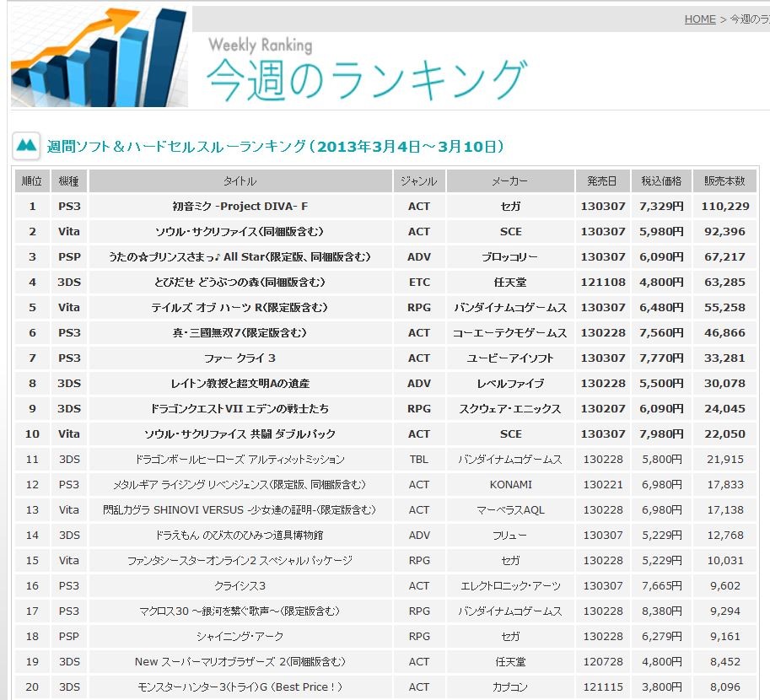Click the 今週のランキング page heading

(367, 79)
